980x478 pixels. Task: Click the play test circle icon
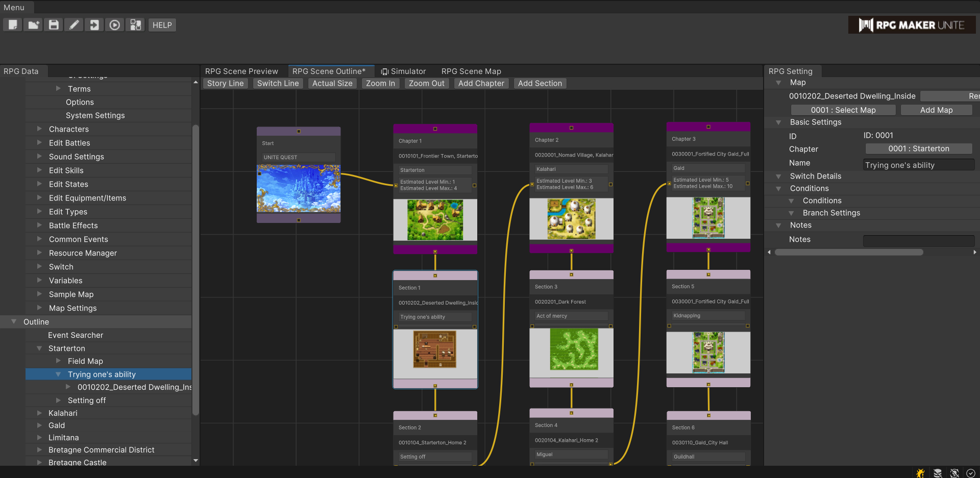tap(115, 25)
